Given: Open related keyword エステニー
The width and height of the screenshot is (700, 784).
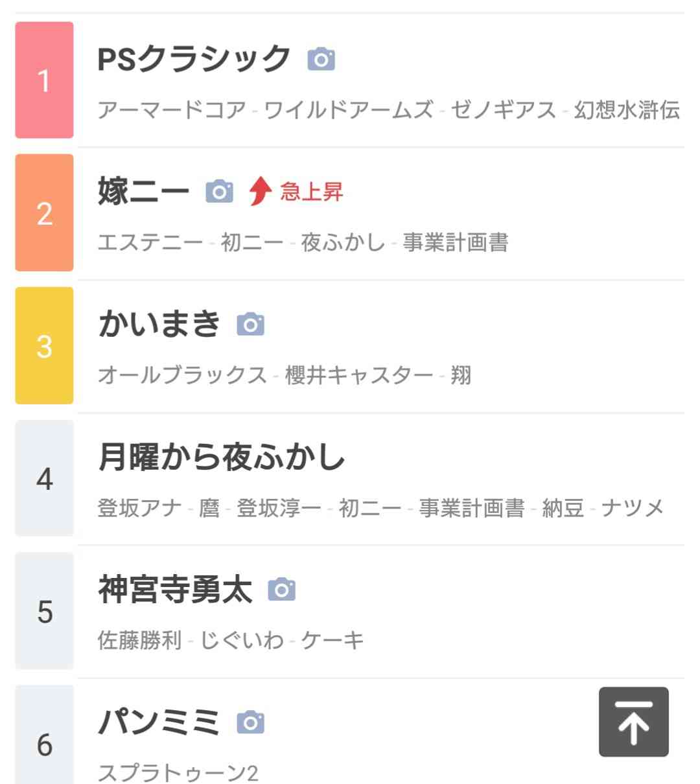Looking at the screenshot, I should click(150, 242).
